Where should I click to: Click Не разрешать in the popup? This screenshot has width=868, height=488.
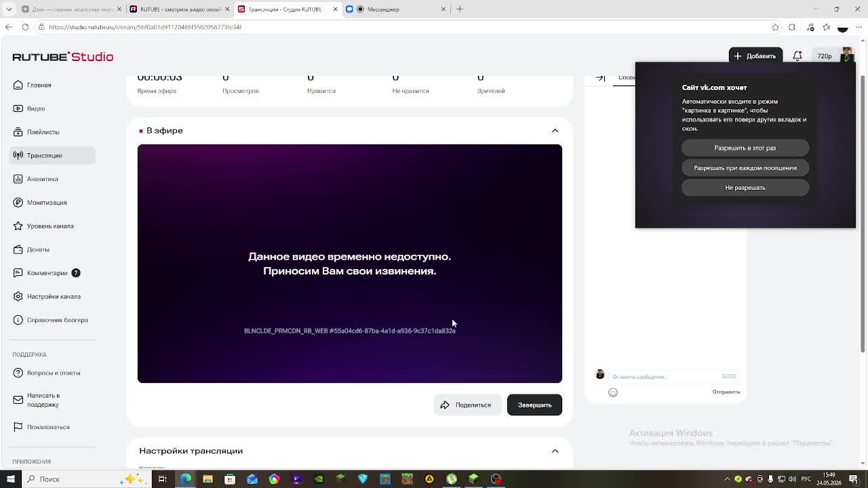[x=745, y=188]
